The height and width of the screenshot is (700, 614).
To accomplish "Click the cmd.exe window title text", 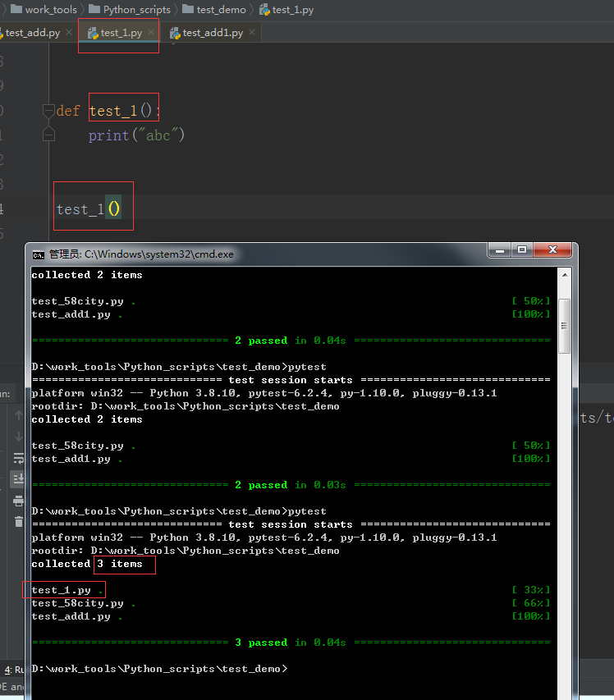I will click(141, 254).
